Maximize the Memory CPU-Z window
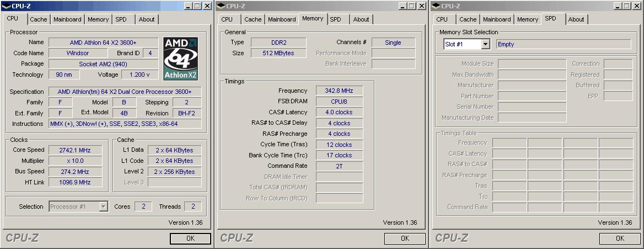The image size is (644, 249). coord(412,6)
